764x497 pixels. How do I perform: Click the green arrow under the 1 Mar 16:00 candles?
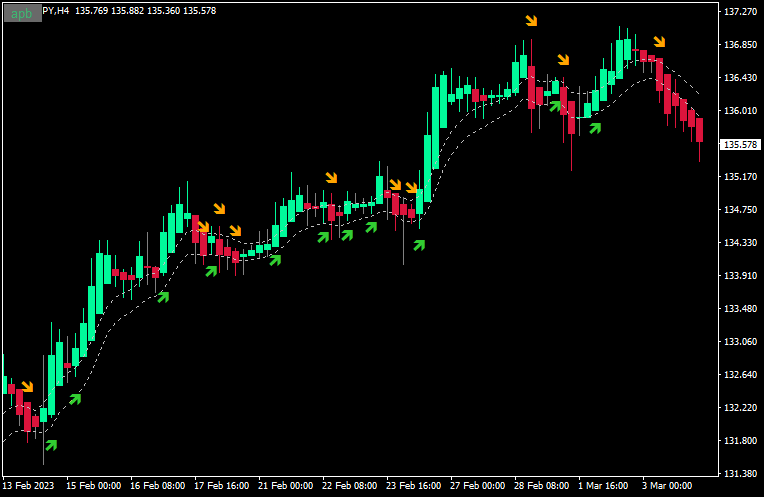[x=595, y=128]
